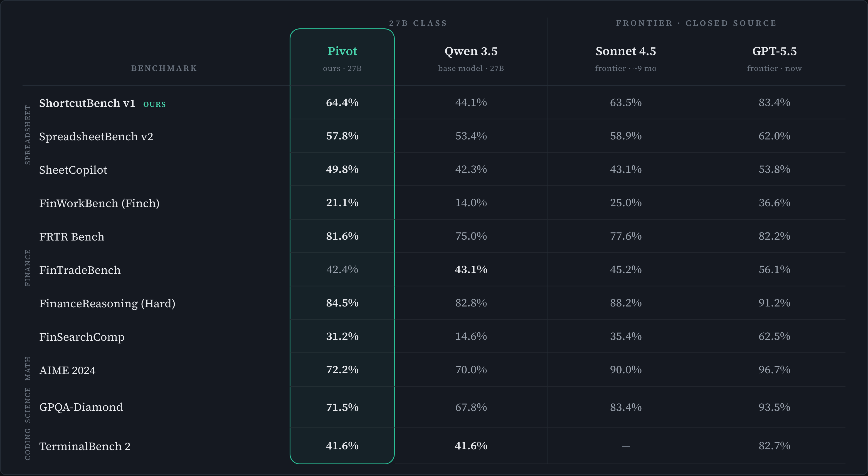The height and width of the screenshot is (476, 868).
Task: Click Qwen's 75.0% FRTR Bench score
Action: (471, 236)
